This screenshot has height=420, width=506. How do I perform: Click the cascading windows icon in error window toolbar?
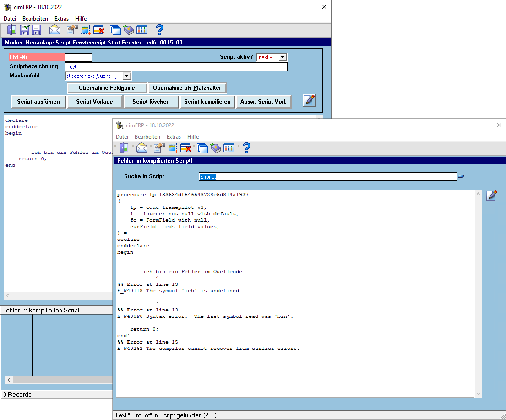[x=202, y=148]
